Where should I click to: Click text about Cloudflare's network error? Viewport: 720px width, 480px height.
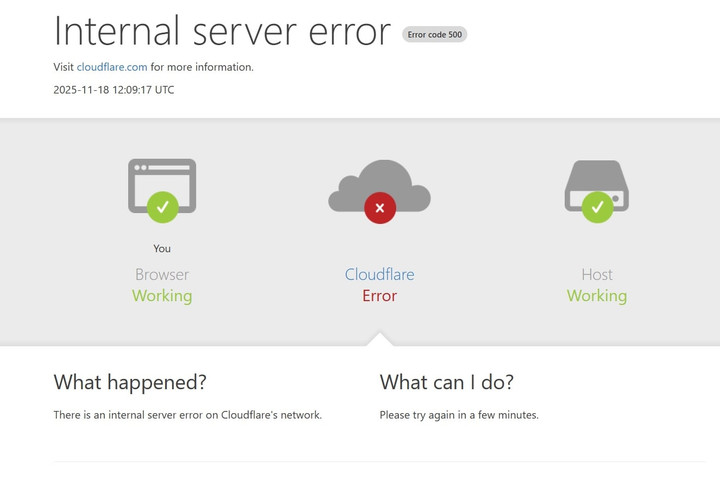[x=187, y=415]
